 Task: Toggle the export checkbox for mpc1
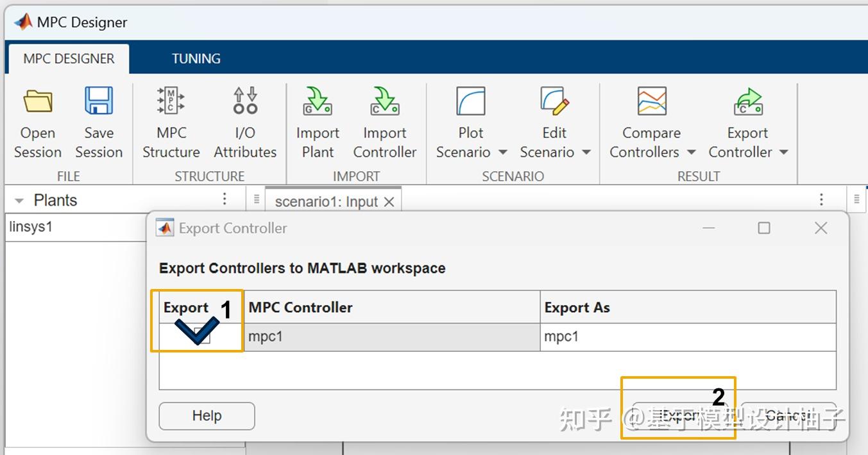point(200,338)
